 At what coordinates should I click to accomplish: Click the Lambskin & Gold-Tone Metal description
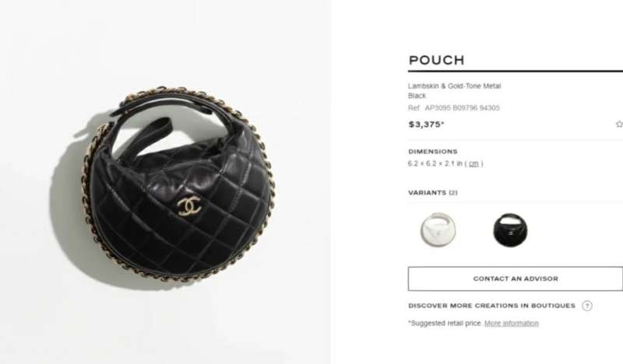point(454,86)
